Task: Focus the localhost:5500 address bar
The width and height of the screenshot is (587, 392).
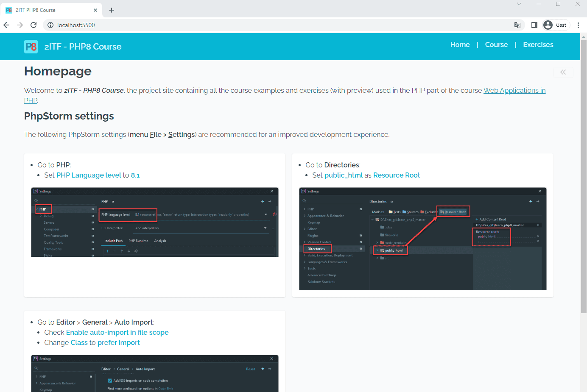Action: pos(284,25)
